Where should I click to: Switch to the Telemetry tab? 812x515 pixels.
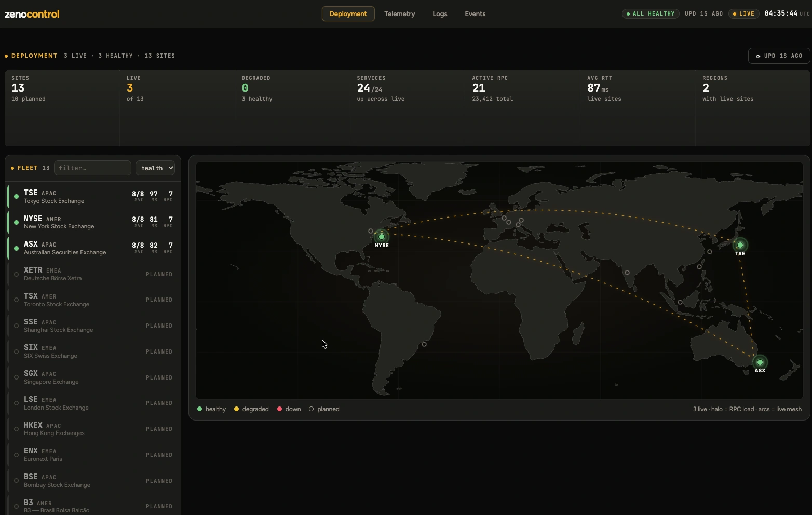pos(399,14)
